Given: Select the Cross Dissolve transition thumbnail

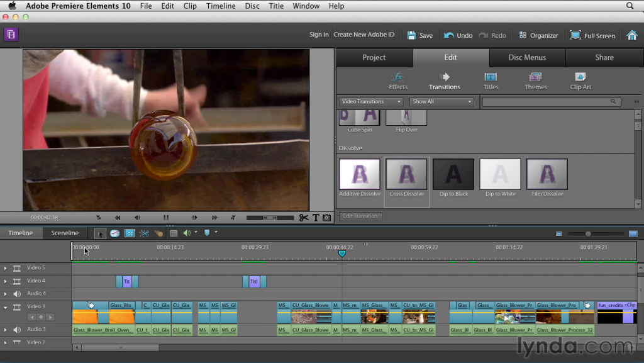Looking at the screenshot, I should [x=407, y=174].
